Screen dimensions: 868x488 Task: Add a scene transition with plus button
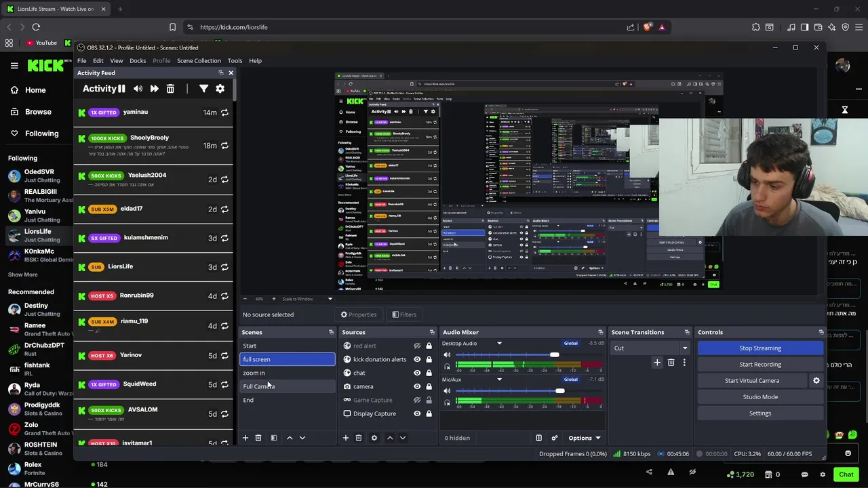pyautogui.click(x=657, y=363)
